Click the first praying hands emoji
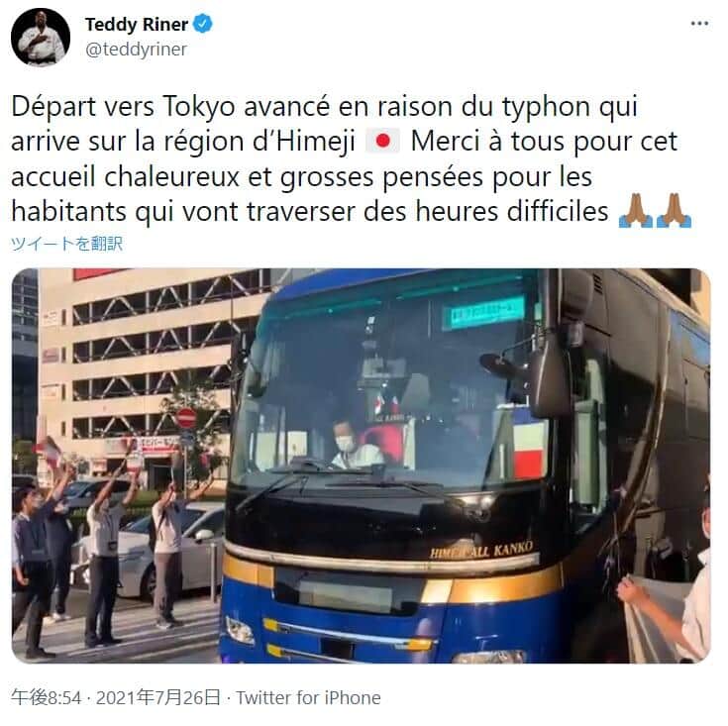The width and height of the screenshot is (728, 726). pos(636,211)
